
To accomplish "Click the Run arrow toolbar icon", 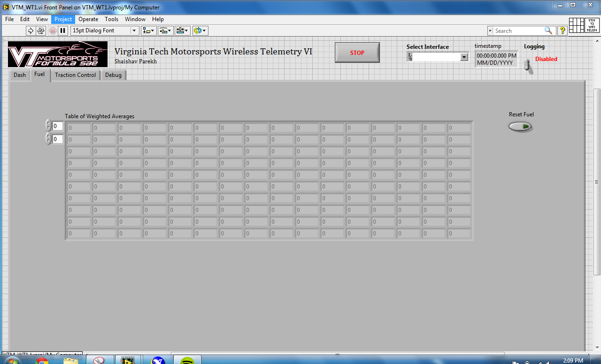I will [x=31, y=30].
